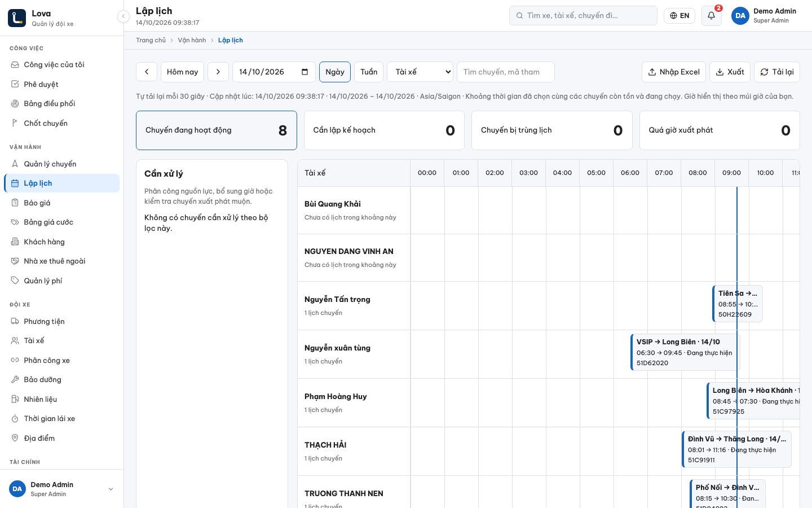This screenshot has height=508, width=812.
Task: Click the Trang chủ breadcrumb link
Action: pos(151,40)
